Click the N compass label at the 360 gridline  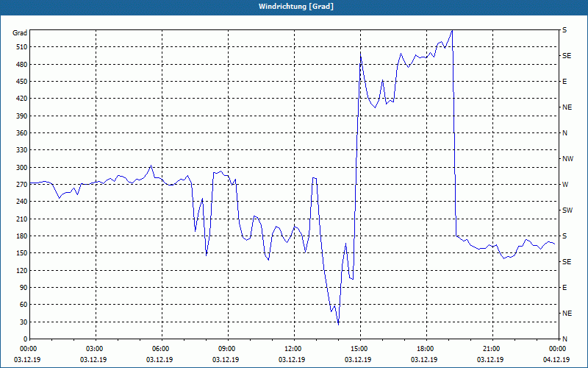tap(564, 133)
